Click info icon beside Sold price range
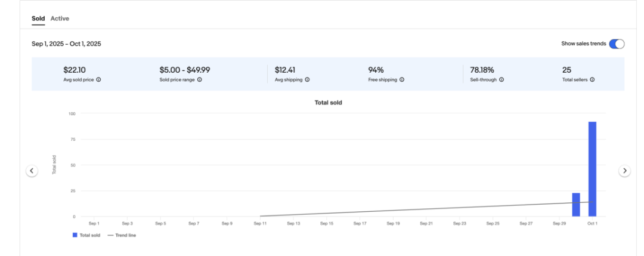 tap(199, 79)
